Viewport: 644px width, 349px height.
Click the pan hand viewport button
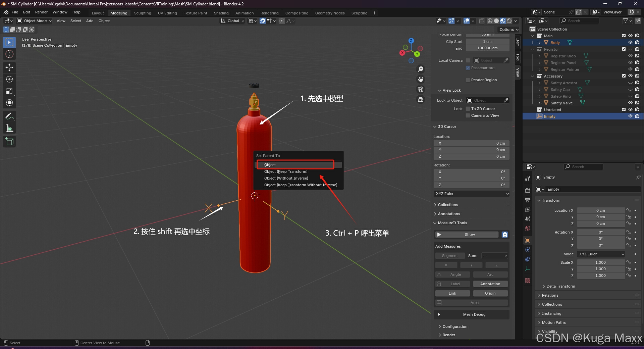coord(420,79)
